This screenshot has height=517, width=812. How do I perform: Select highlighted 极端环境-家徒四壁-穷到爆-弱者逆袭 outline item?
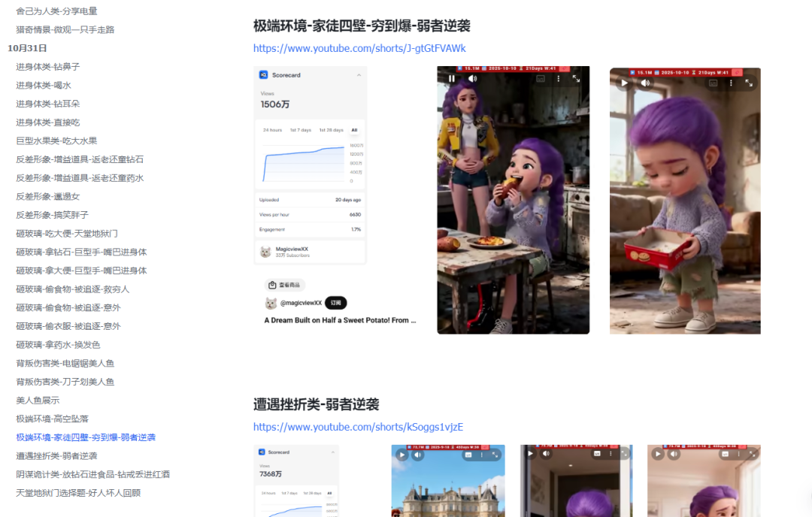86,438
